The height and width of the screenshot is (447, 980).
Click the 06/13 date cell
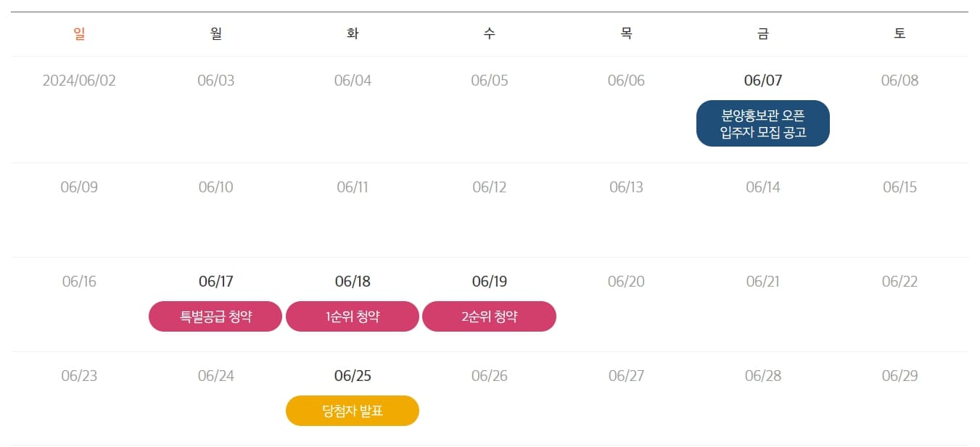[x=626, y=187]
